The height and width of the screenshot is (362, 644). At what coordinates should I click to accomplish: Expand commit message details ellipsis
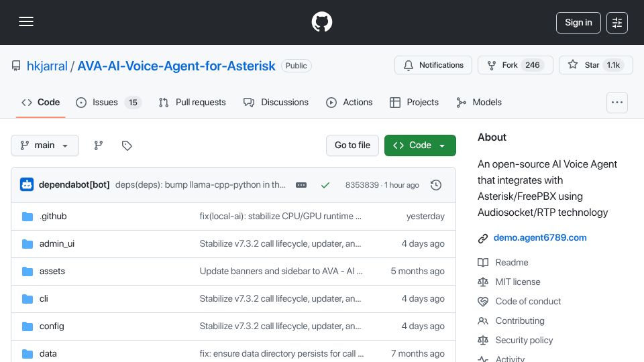301,185
